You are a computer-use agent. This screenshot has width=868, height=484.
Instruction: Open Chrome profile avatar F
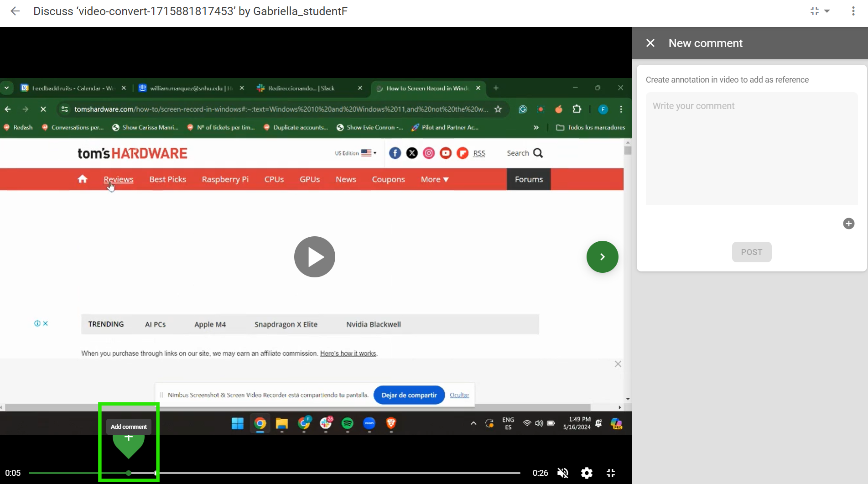pyautogui.click(x=603, y=109)
